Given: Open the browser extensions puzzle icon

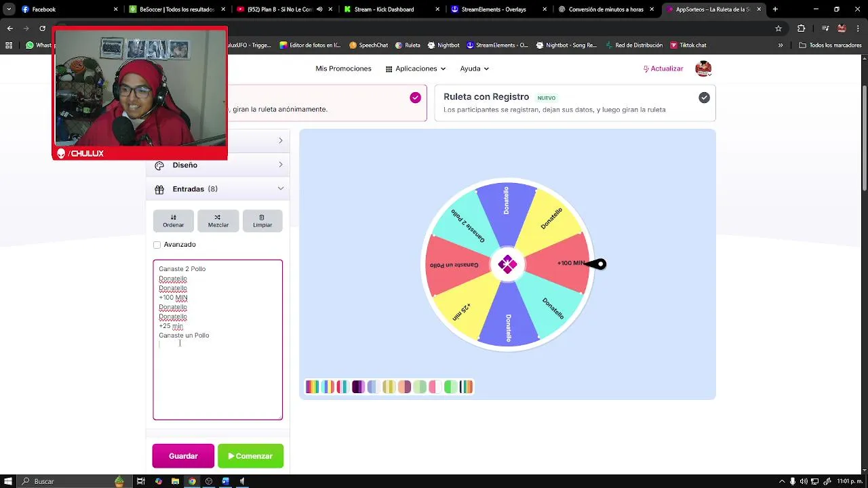Looking at the screenshot, I should 802,28.
